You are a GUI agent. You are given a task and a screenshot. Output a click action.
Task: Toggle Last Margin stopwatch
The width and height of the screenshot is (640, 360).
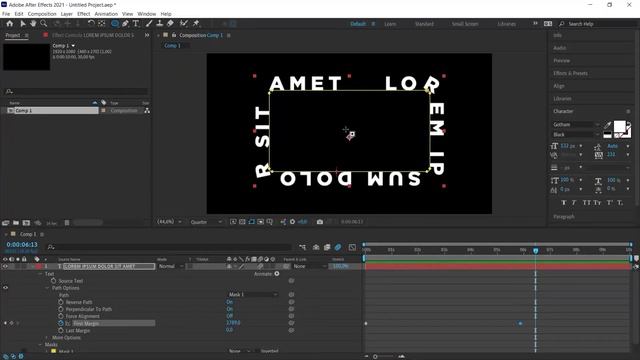(61, 330)
